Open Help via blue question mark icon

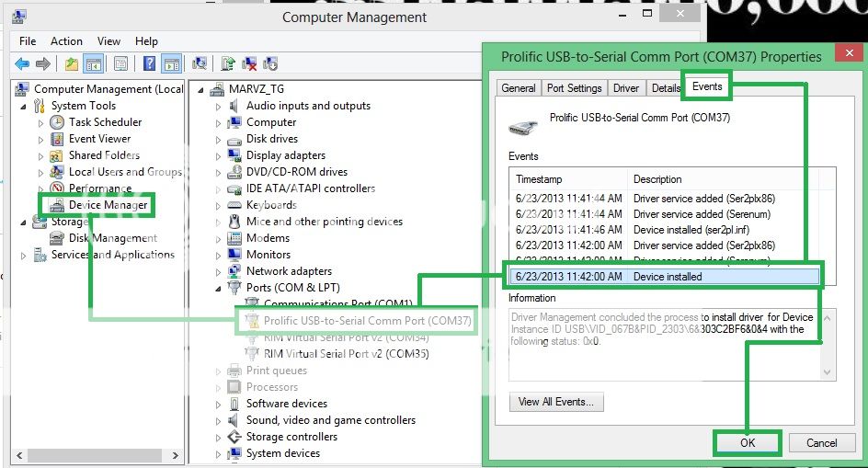click(150, 63)
